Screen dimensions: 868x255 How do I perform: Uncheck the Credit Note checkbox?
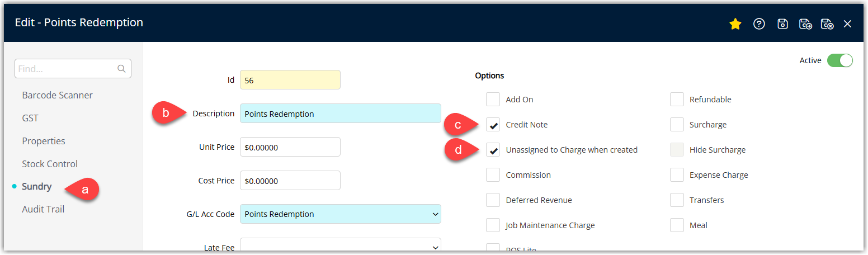pyautogui.click(x=493, y=125)
